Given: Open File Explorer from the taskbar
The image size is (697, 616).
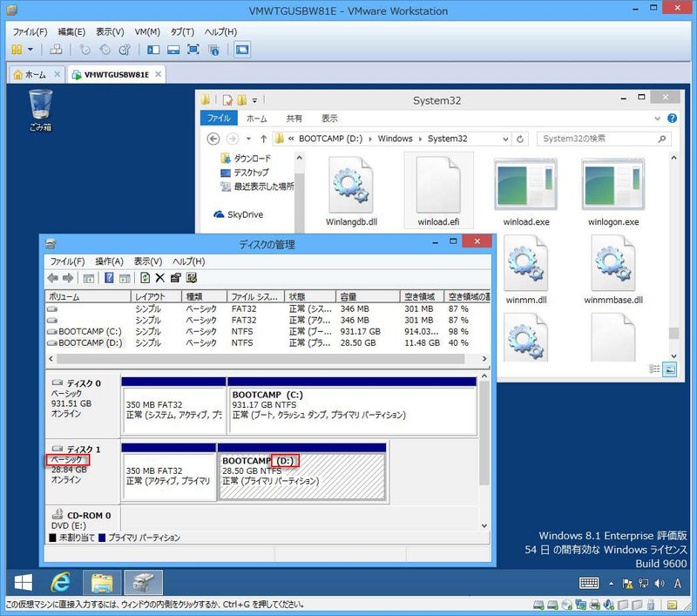Looking at the screenshot, I should click(102, 582).
